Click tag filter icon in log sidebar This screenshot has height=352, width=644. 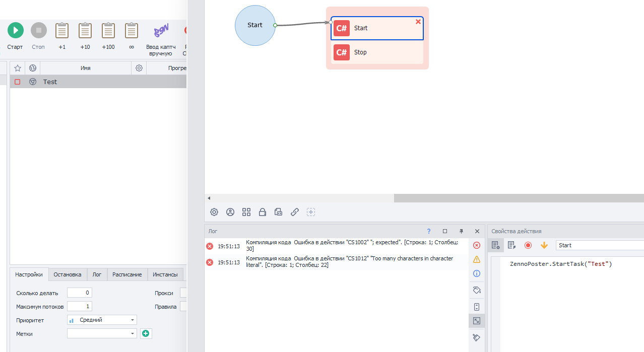coord(477,290)
